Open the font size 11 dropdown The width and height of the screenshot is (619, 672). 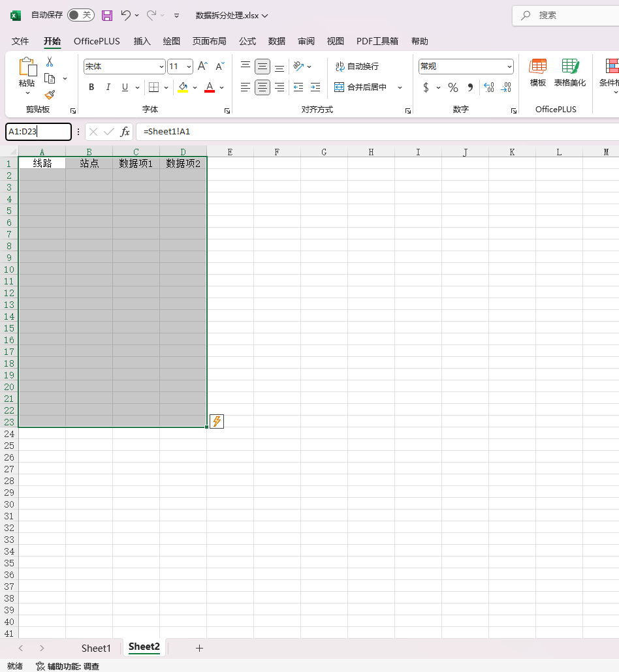189,67
